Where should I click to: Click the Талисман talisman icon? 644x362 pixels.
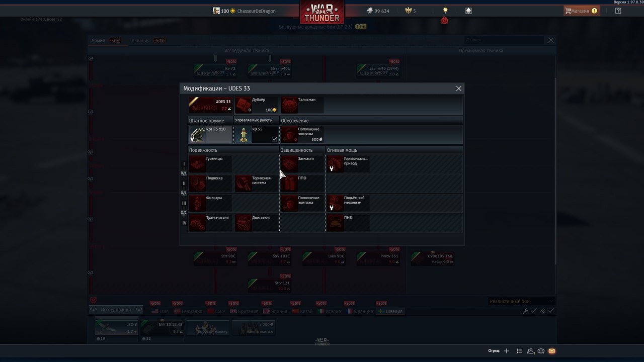289,105
